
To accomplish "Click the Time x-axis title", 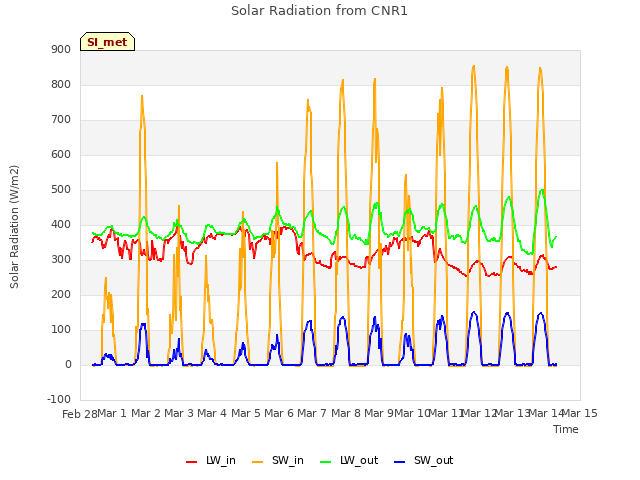I will tap(566, 429).
